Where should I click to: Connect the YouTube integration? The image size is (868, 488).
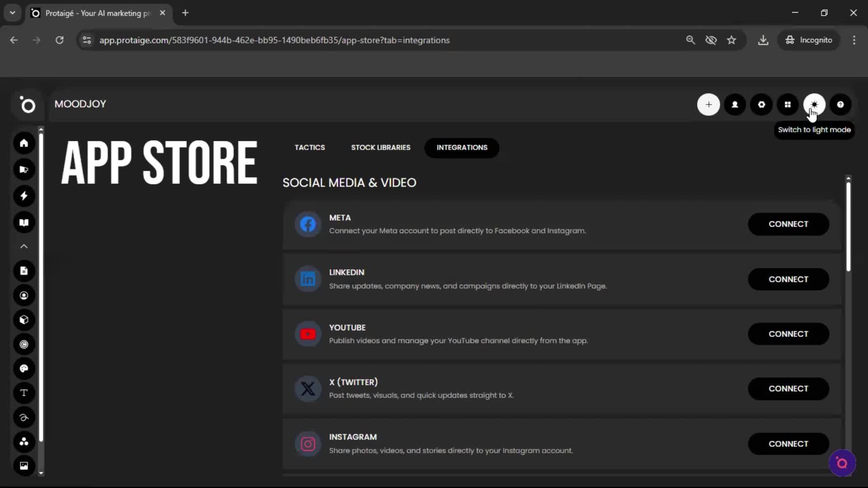coord(788,334)
